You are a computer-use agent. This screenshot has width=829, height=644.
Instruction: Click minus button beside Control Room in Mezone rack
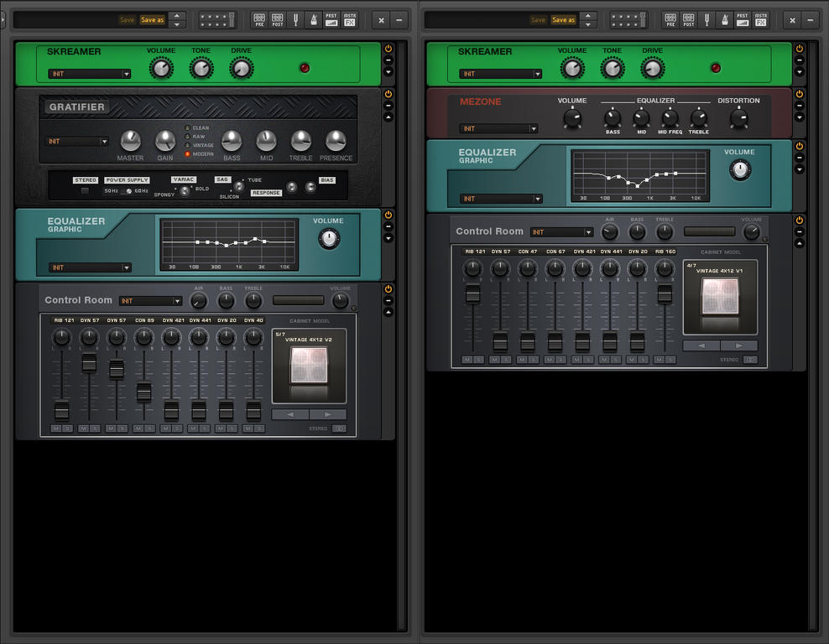point(800,232)
